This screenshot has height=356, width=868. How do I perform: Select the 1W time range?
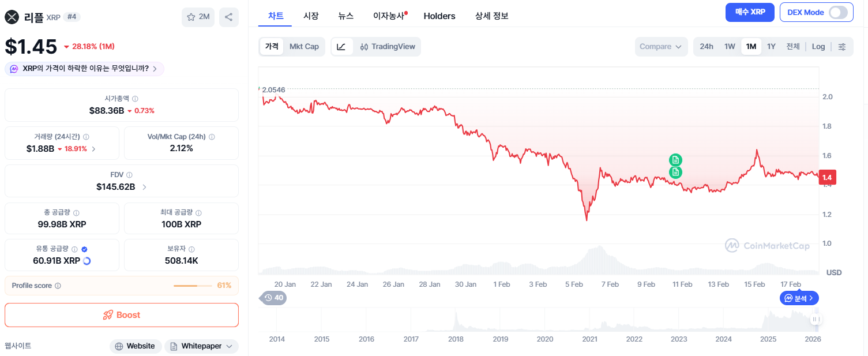[730, 47]
